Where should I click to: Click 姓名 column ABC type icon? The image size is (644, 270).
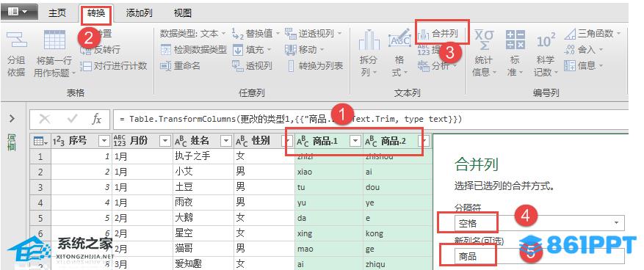[181, 141]
